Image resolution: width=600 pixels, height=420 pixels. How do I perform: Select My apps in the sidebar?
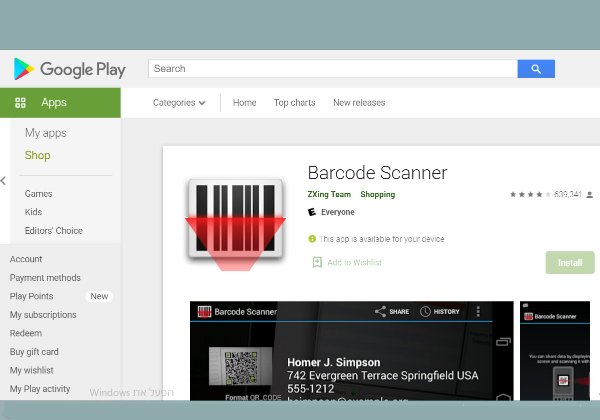click(x=45, y=133)
